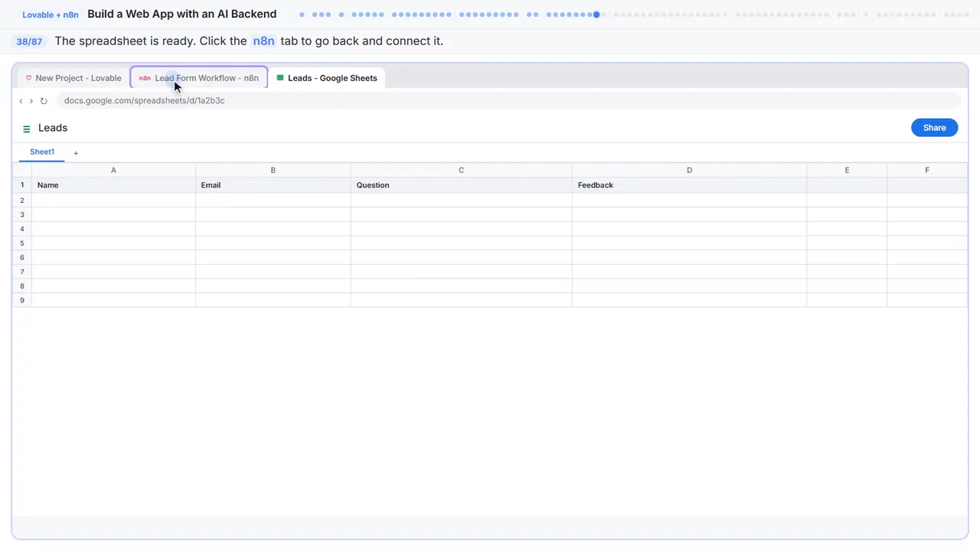Click the Lovable + n8n course label

click(x=51, y=15)
